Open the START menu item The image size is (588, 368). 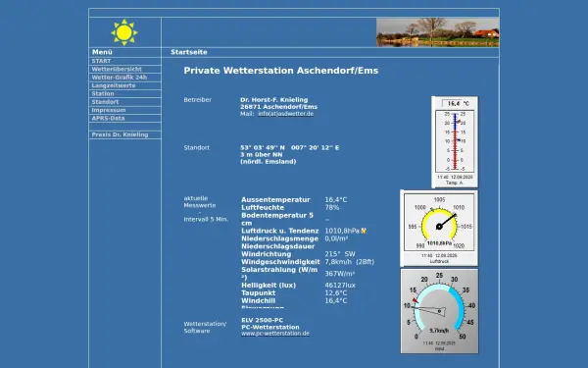pos(101,61)
